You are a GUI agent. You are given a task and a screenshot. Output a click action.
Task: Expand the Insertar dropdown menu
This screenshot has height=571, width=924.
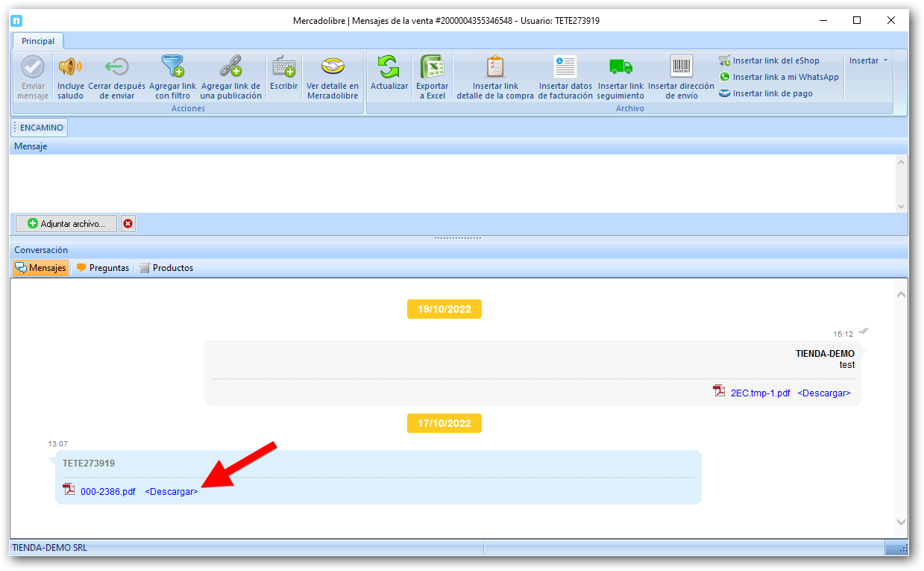(x=869, y=60)
